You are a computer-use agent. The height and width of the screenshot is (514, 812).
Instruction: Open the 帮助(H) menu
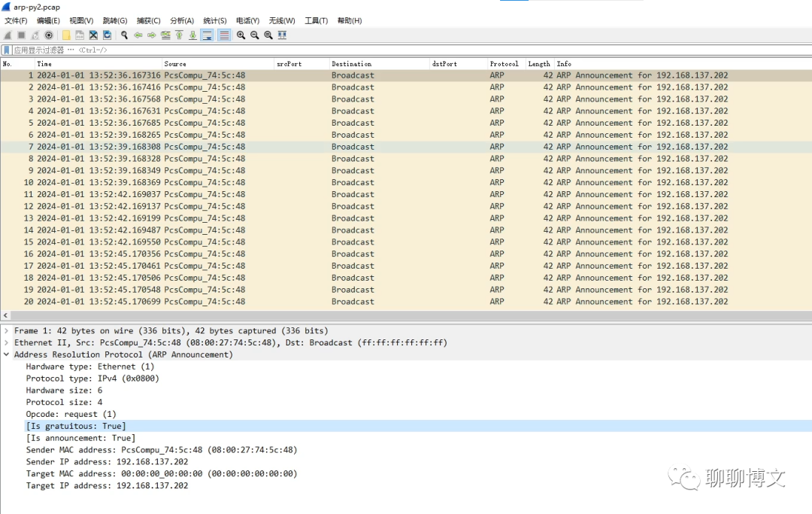coord(350,21)
